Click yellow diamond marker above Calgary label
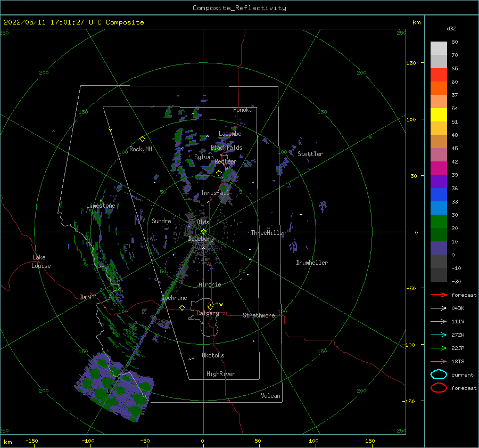 tap(210, 307)
